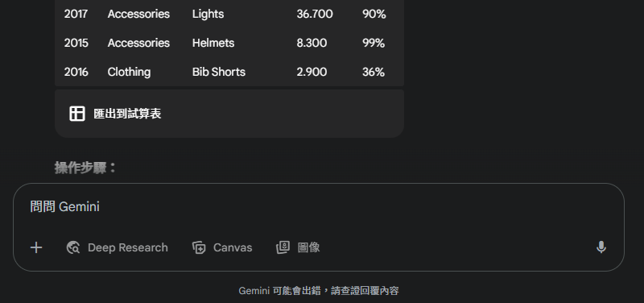644x303 pixels.
Task: Activate the microphone voice input
Action: 601,247
